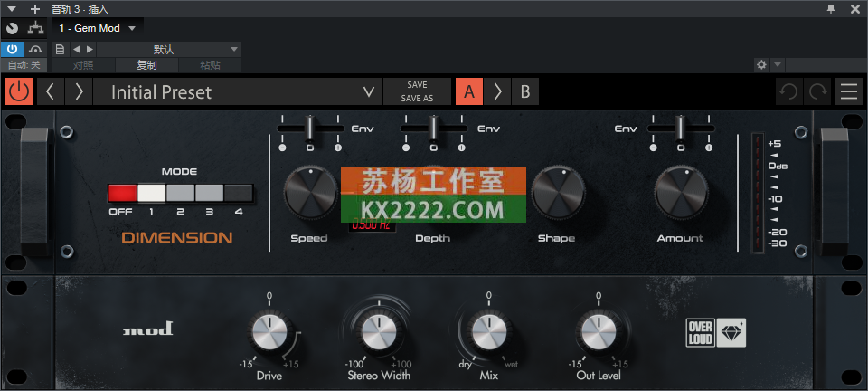Click the Overloud gem logo

[x=716, y=333]
